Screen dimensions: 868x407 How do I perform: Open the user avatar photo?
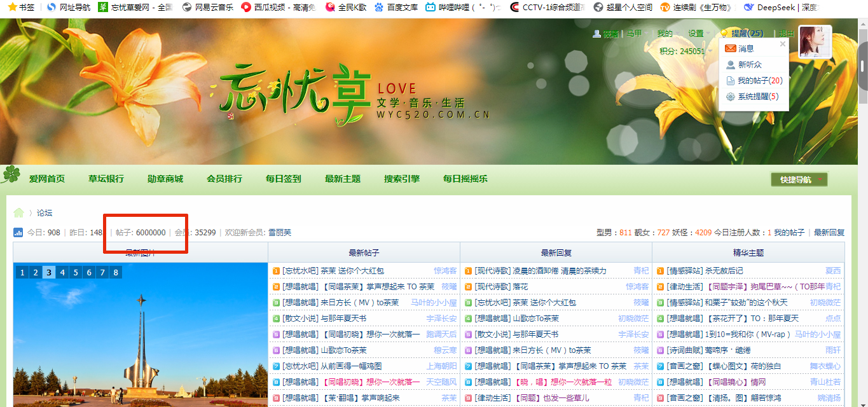click(x=815, y=42)
